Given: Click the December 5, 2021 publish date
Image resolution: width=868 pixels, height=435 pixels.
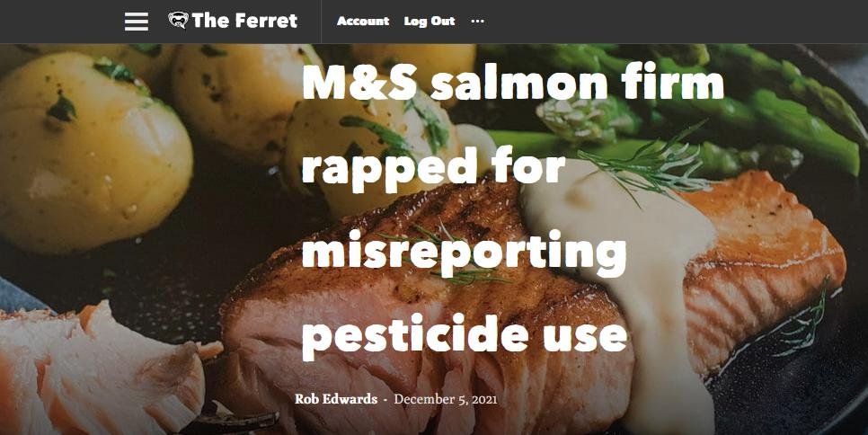Looking at the screenshot, I should coord(446,399).
